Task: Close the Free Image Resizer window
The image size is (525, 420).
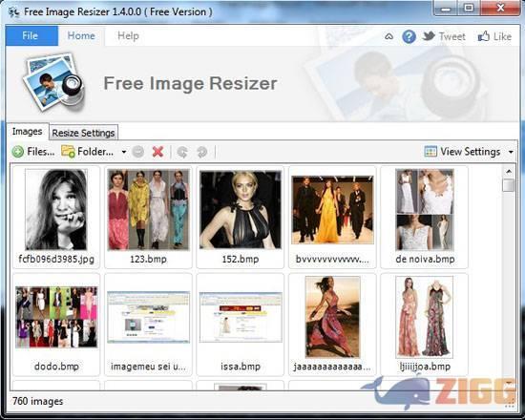Action: pos(500,8)
